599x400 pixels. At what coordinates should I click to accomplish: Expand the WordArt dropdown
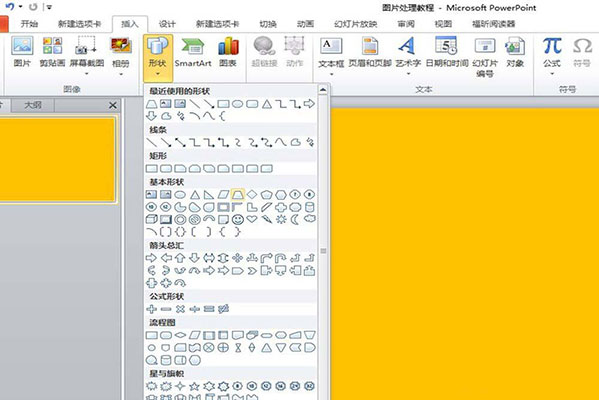408,74
